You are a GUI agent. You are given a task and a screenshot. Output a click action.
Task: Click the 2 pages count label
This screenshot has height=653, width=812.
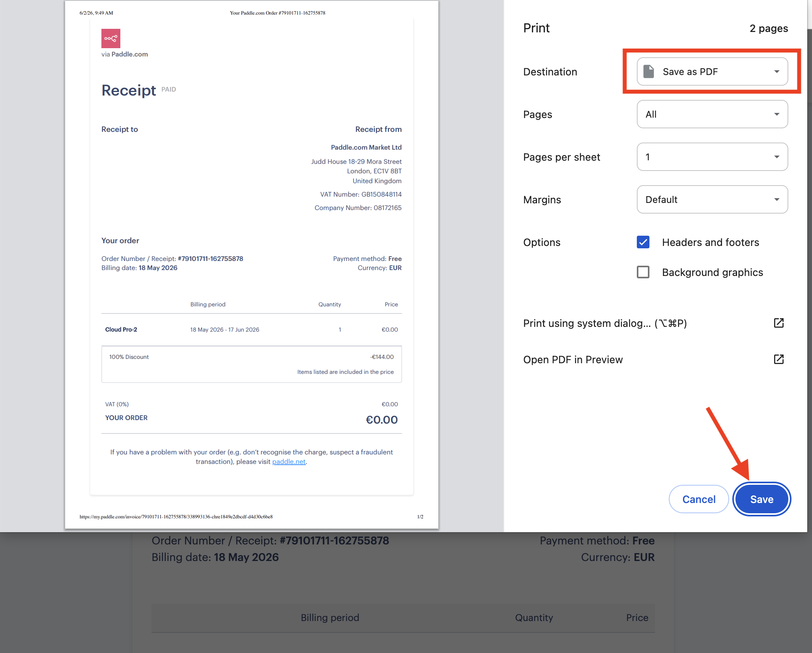pos(769,28)
